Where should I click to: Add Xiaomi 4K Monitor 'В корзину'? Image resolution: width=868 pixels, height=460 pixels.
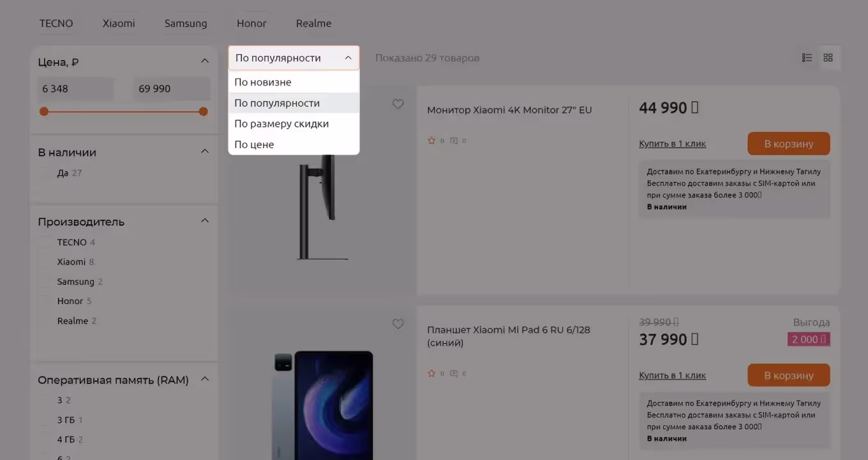click(x=788, y=144)
